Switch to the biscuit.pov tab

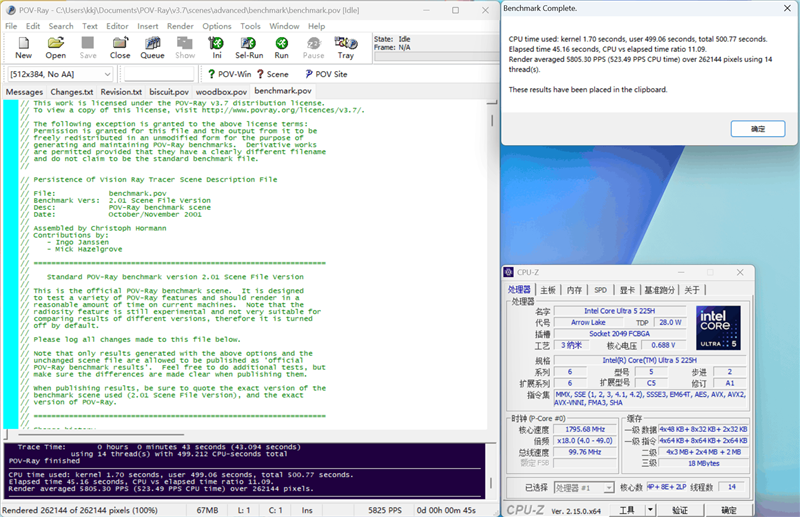(x=168, y=91)
